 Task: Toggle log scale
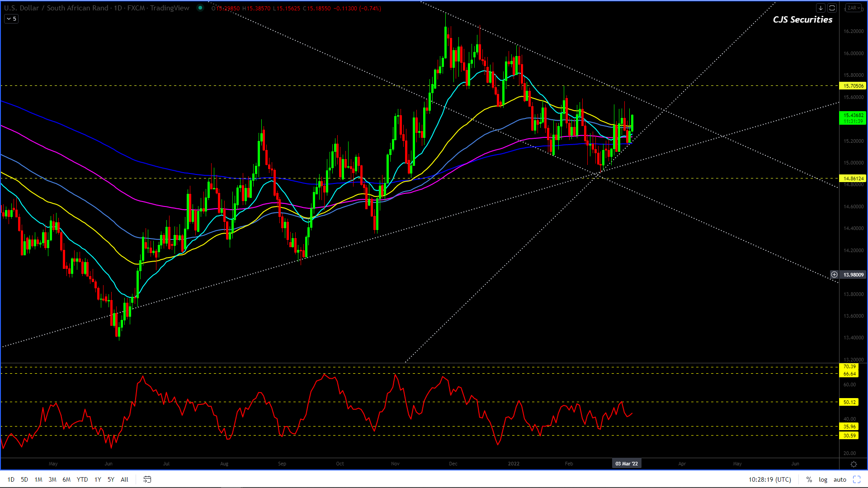click(823, 479)
